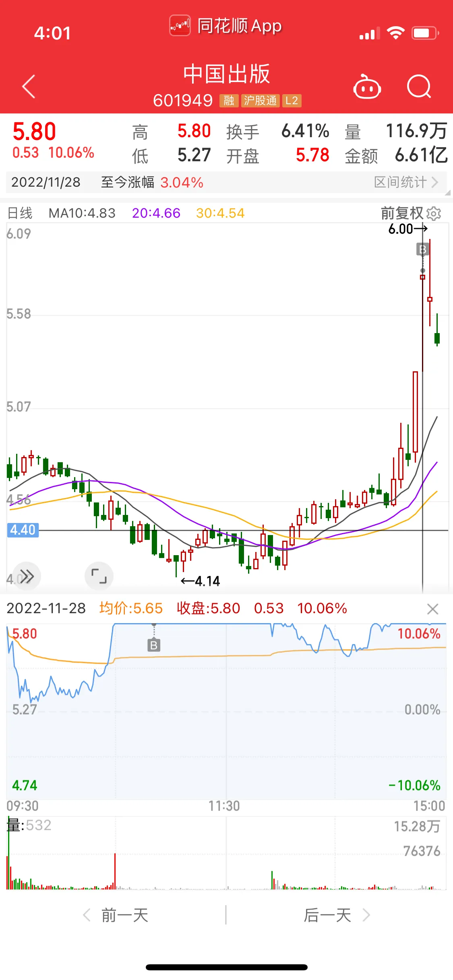Screen dimensions: 453x980
Task: Tap the 融 margin trading tag
Action: pos(229,101)
